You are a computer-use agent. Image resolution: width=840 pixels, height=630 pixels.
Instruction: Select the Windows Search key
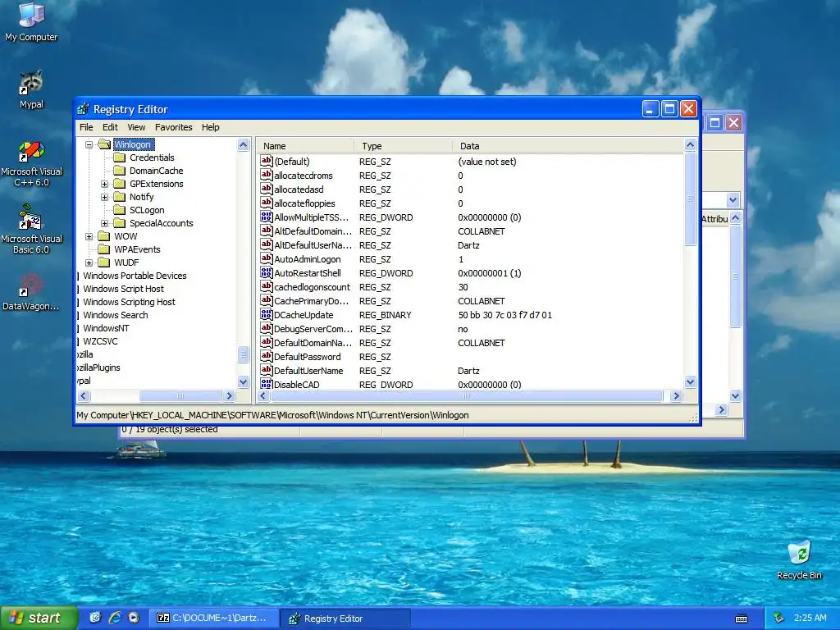pos(115,315)
